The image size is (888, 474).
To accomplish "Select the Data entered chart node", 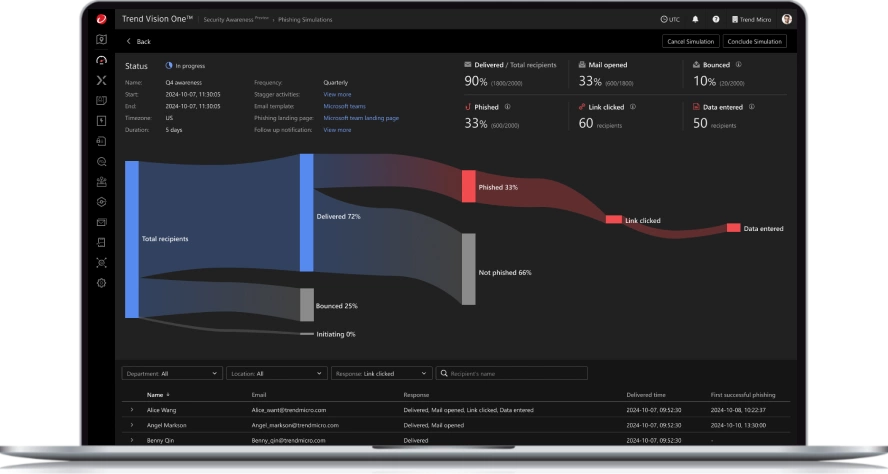I will [x=733, y=228].
